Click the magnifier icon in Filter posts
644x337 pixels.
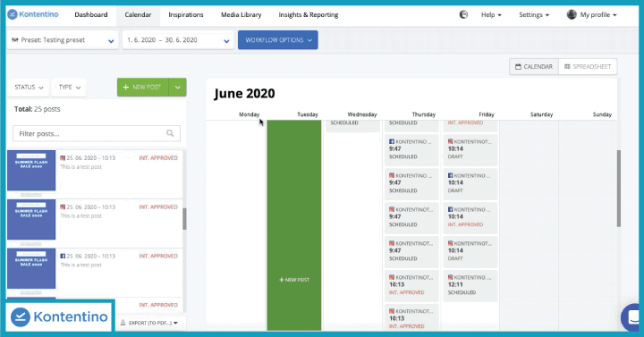click(x=170, y=133)
